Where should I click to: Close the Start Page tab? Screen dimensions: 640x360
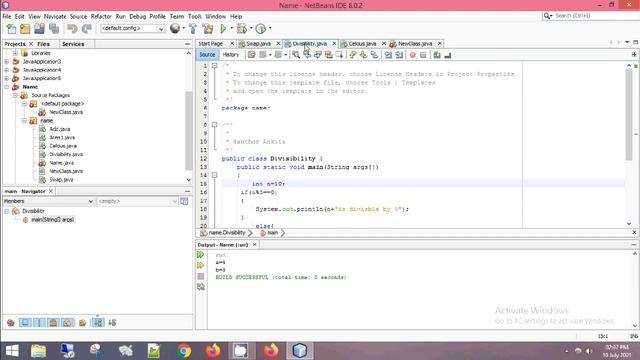pyautogui.click(x=232, y=43)
